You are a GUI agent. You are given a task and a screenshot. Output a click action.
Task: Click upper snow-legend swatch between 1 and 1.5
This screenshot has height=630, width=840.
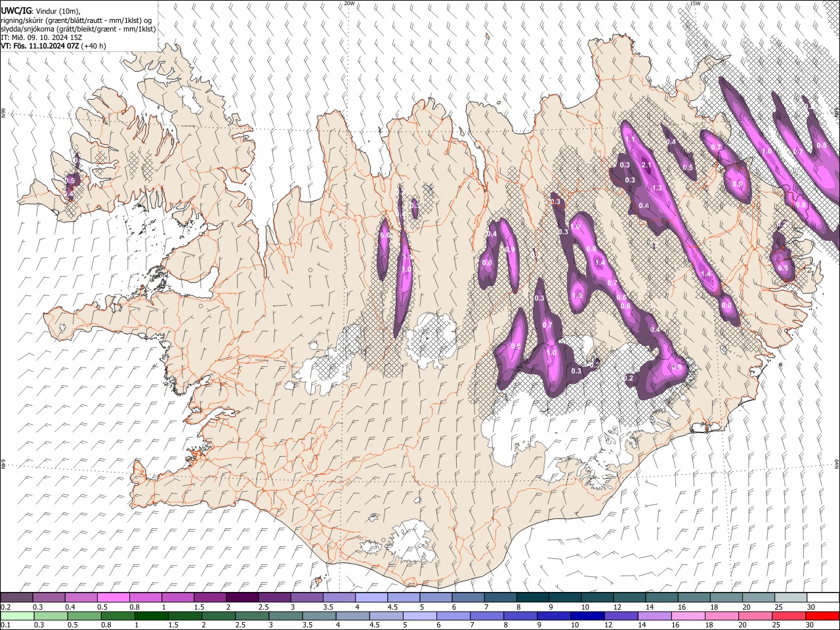click(x=178, y=598)
